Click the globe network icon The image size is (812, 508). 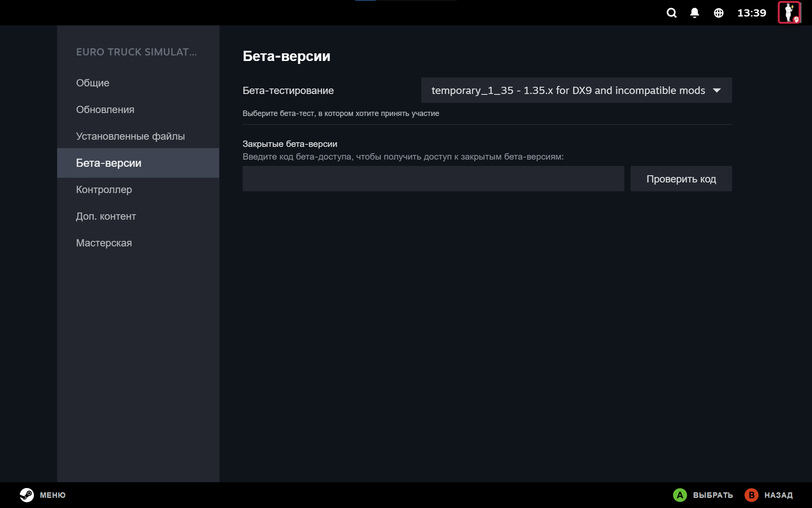719,13
